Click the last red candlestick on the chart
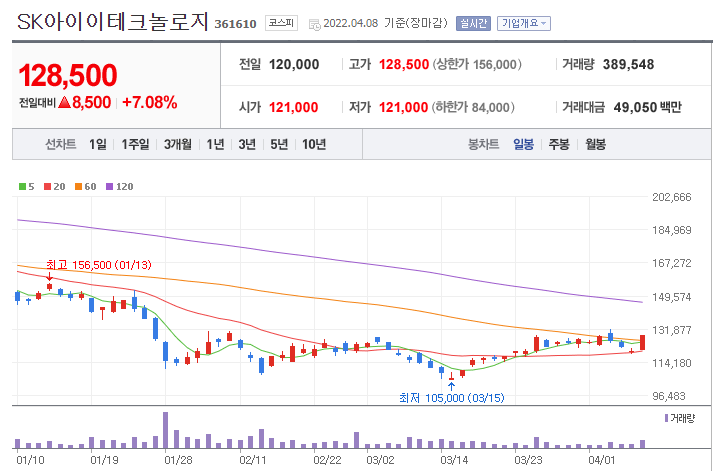Screen dimensions: 713x471 643,342
